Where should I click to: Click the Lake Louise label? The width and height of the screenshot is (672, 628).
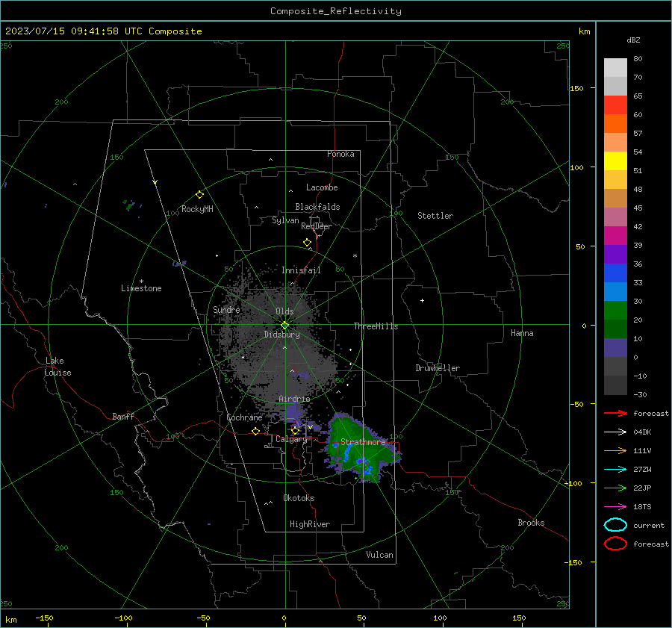57,367
